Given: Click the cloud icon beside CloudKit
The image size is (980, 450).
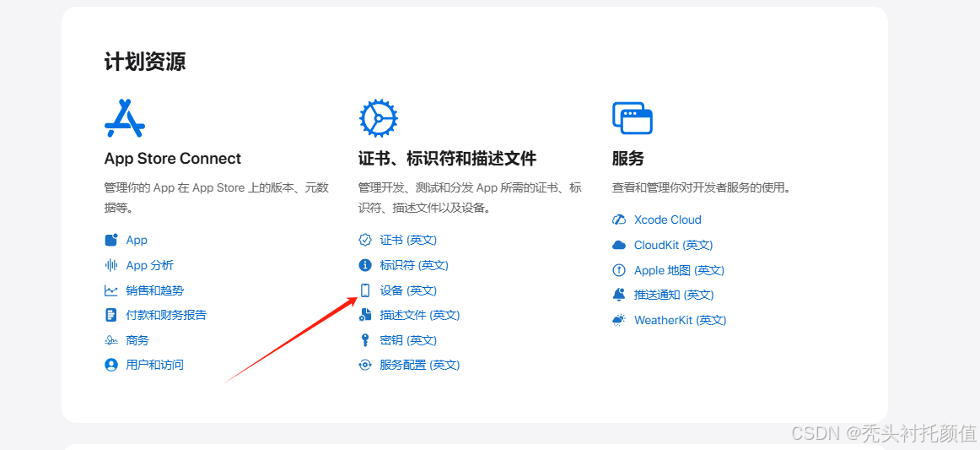Looking at the screenshot, I should (x=619, y=245).
